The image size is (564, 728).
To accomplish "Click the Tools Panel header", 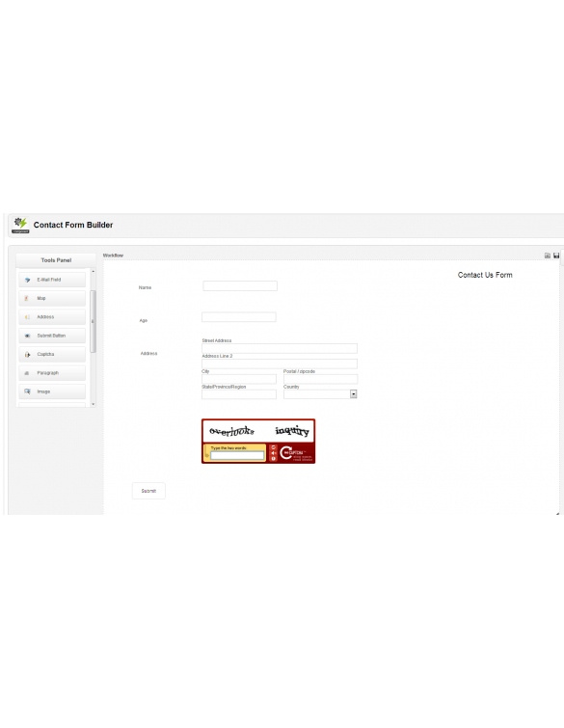I will [56, 260].
